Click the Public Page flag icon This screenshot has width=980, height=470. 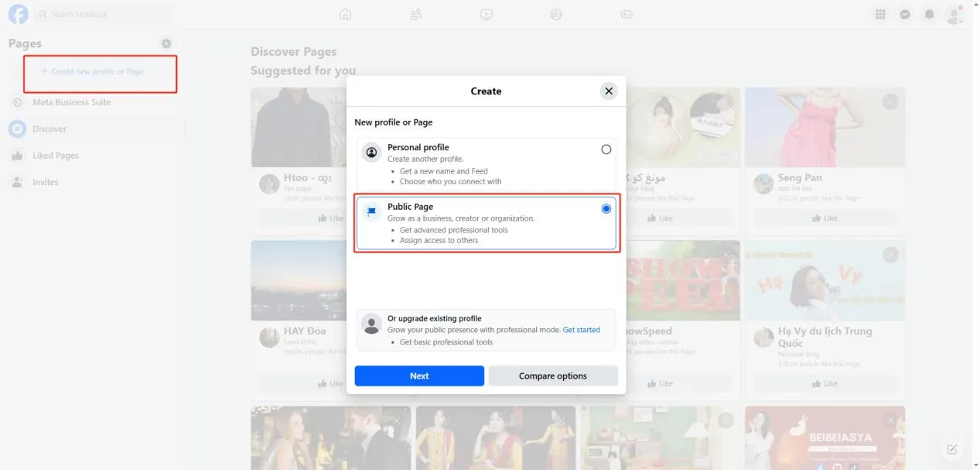[372, 211]
